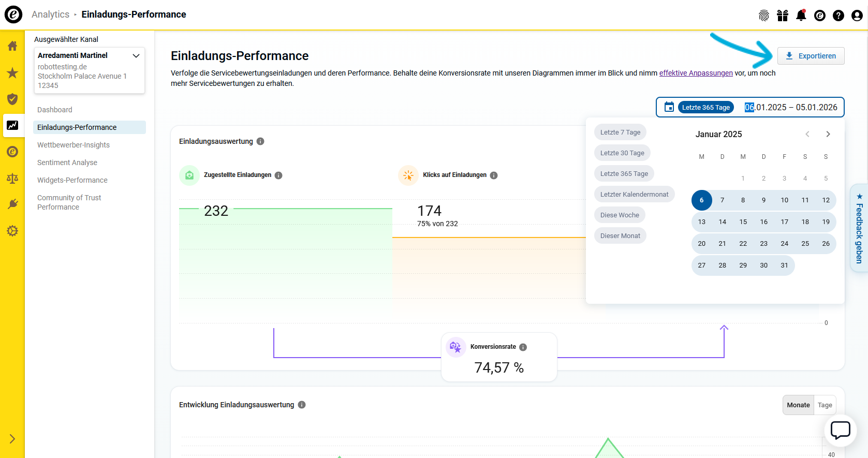
Task: Open the star reviews sidebar icon
Action: [12, 73]
